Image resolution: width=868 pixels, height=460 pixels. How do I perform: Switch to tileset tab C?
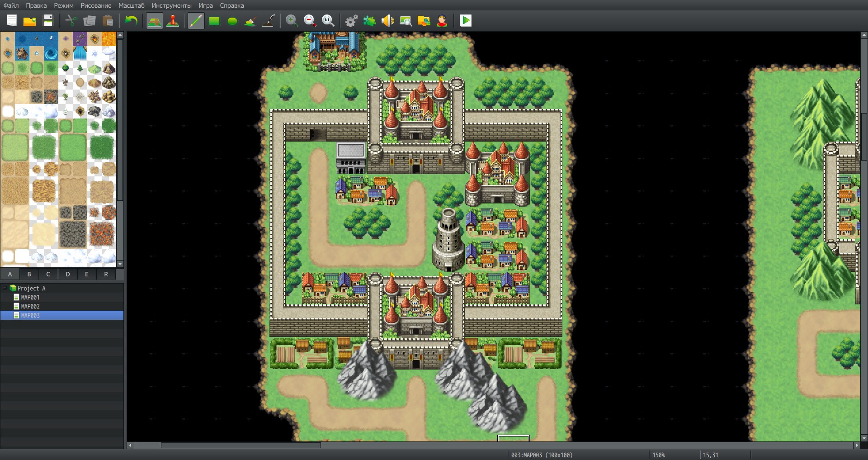coord(48,274)
